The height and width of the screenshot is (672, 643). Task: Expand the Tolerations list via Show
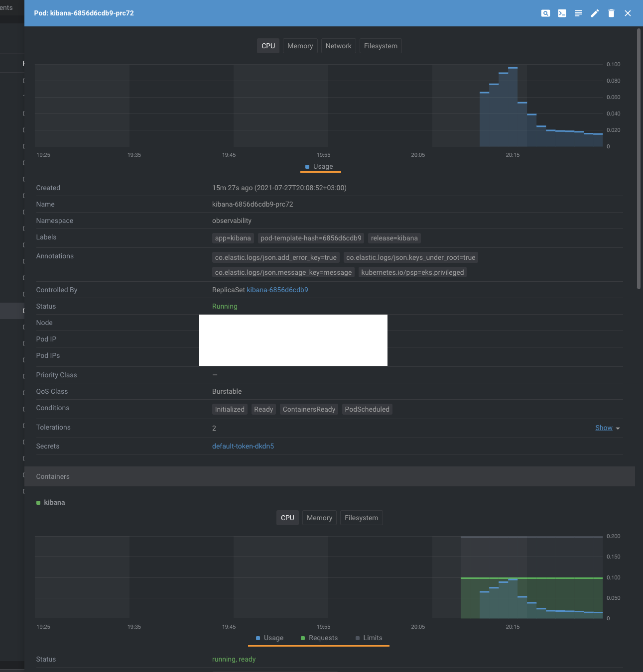pos(603,428)
